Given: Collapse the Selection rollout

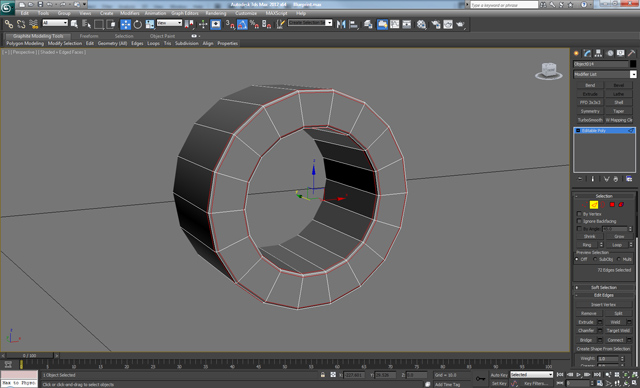Looking at the screenshot, I should (x=604, y=196).
